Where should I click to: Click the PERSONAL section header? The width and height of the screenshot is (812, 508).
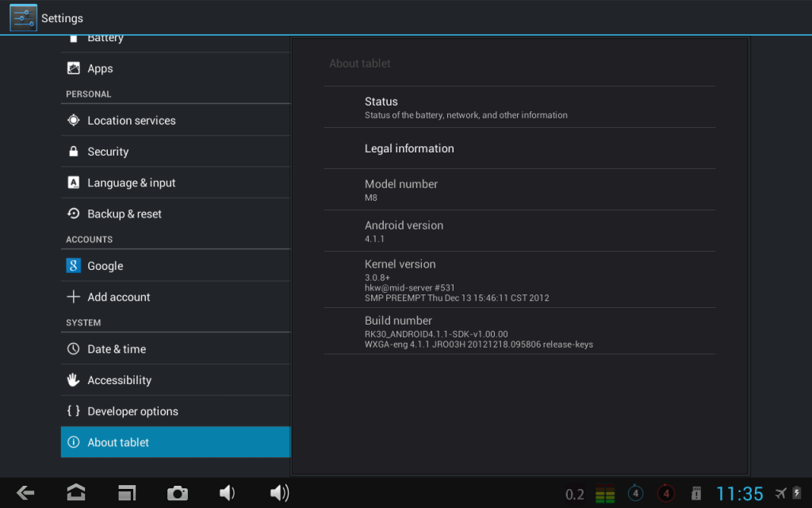pyautogui.click(x=89, y=94)
